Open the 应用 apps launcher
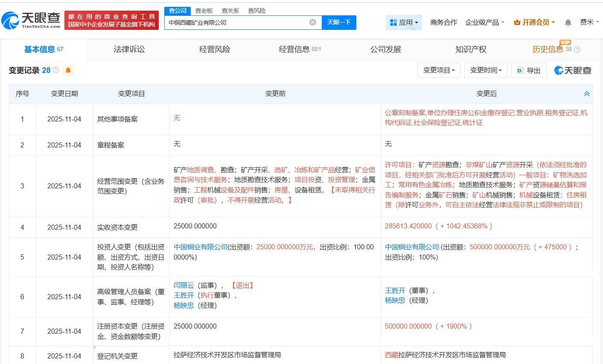 tap(404, 22)
